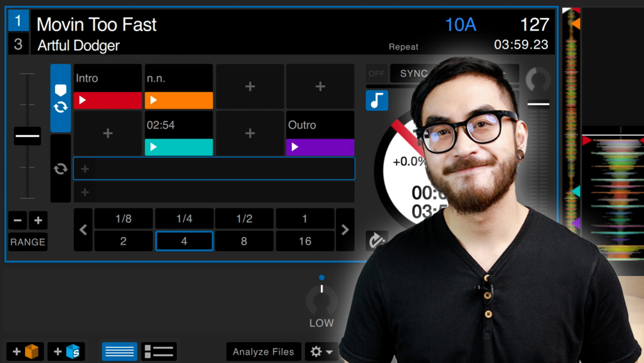The image size is (644, 363).
Task: Click the pitch slider handle
Action: [27, 136]
